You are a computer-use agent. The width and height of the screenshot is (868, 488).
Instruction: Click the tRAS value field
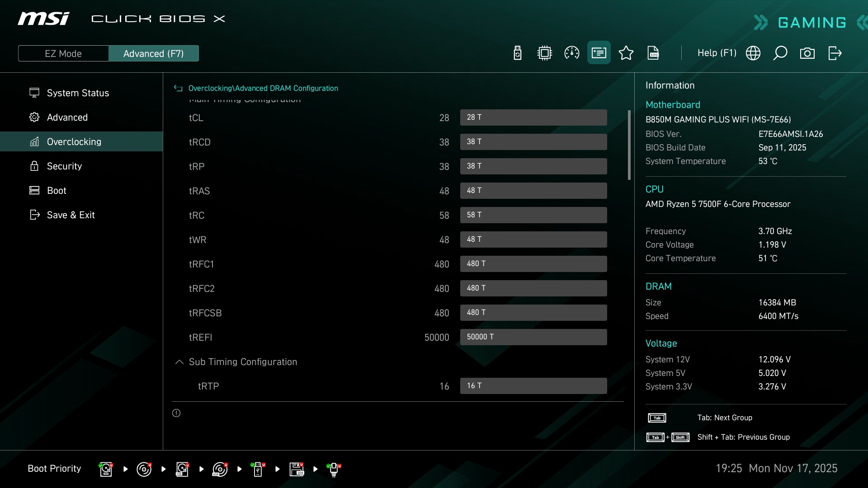[533, 191]
